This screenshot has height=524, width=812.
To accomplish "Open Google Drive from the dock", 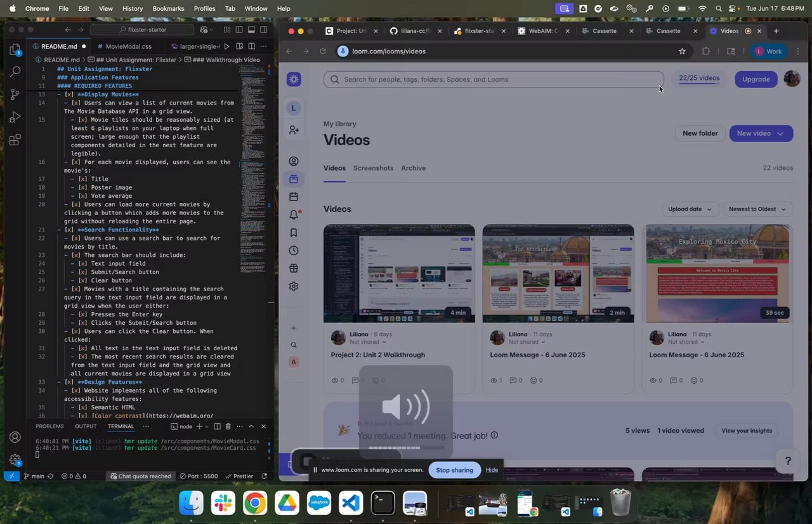I will [x=287, y=504].
